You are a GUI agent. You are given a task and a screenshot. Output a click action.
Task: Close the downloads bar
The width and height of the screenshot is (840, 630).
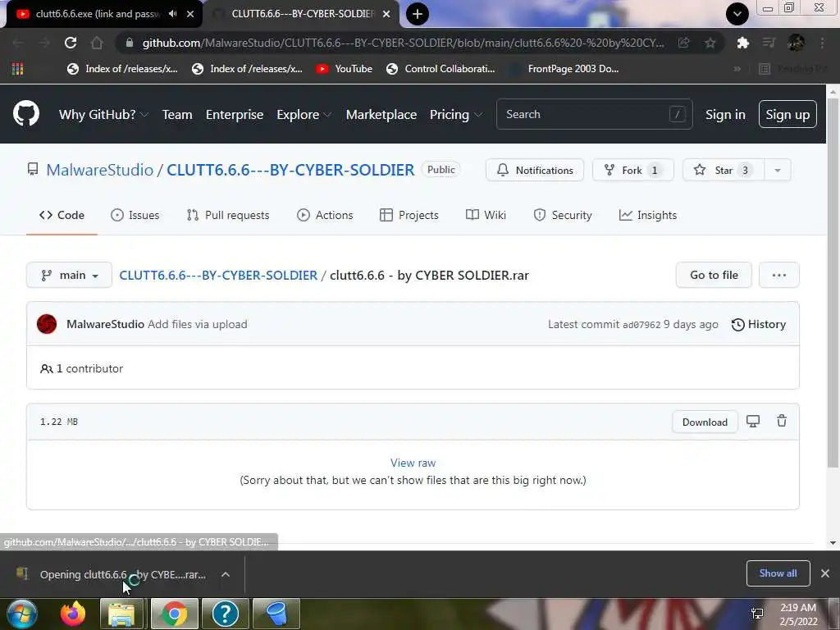coord(825,573)
